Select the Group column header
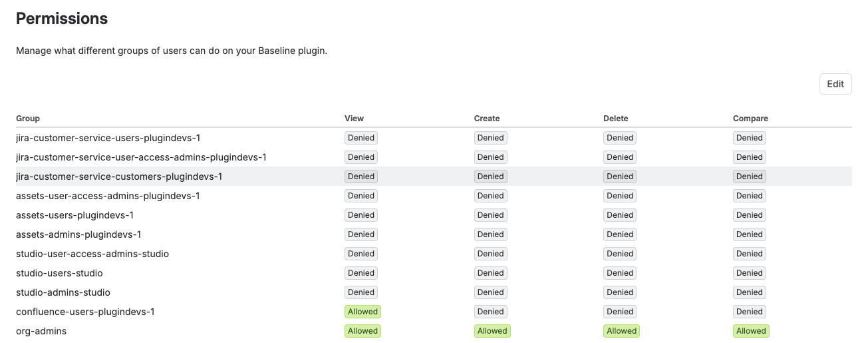This screenshot has height=343, width=868. [28, 119]
